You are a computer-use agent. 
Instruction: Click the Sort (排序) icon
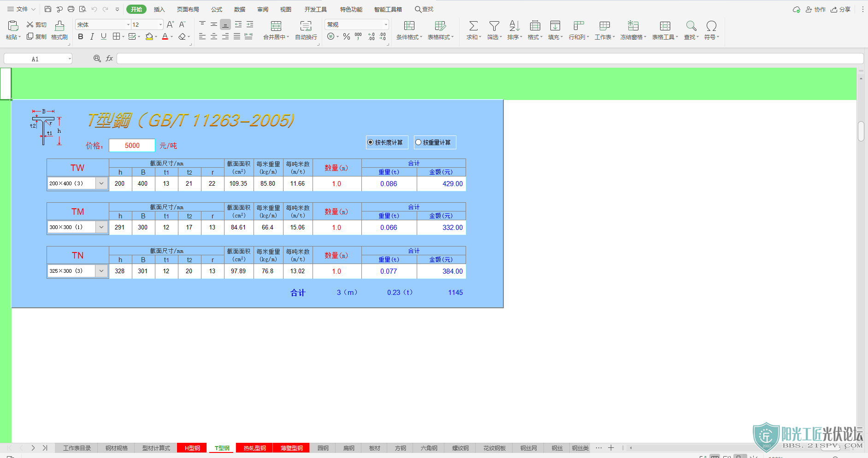coord(514,26)
